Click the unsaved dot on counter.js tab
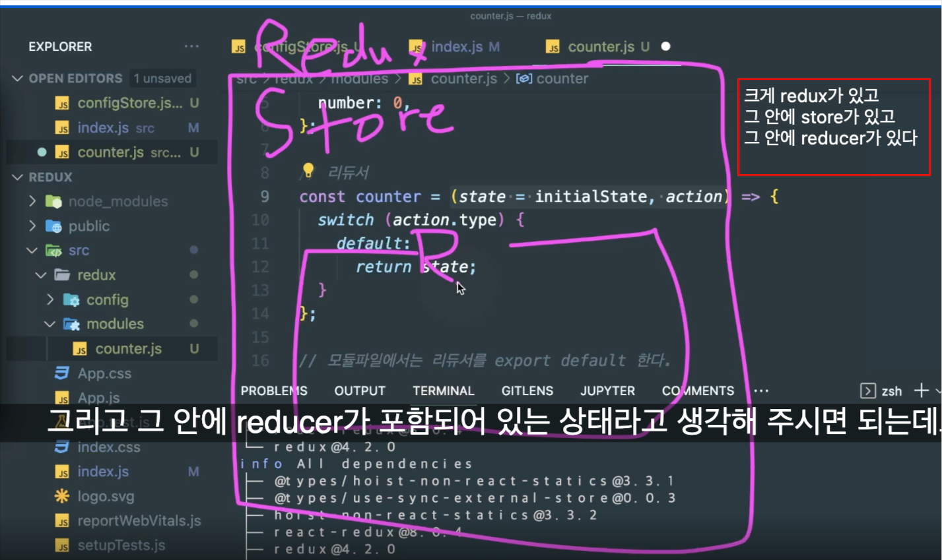 (665, 46)
